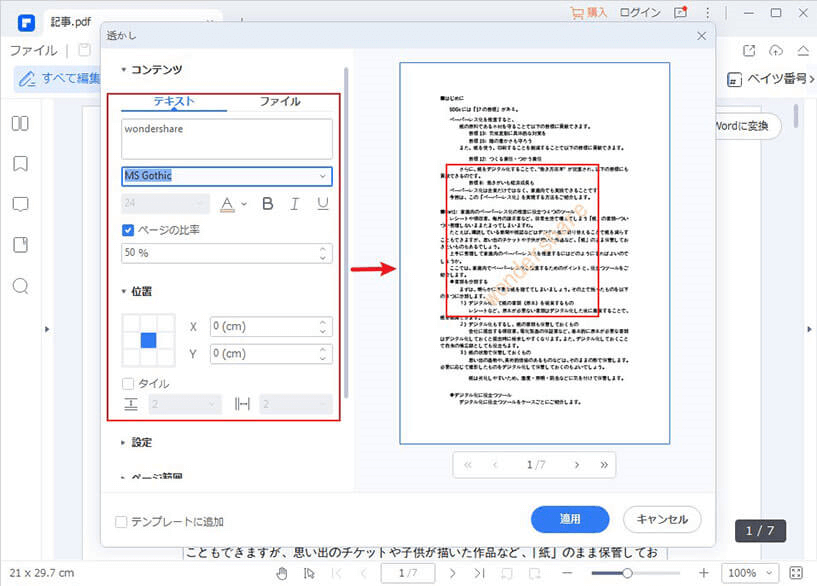This screenshot has height=586, width=817.
Task: Click the 適用 button
Action: tap(570, 519)
